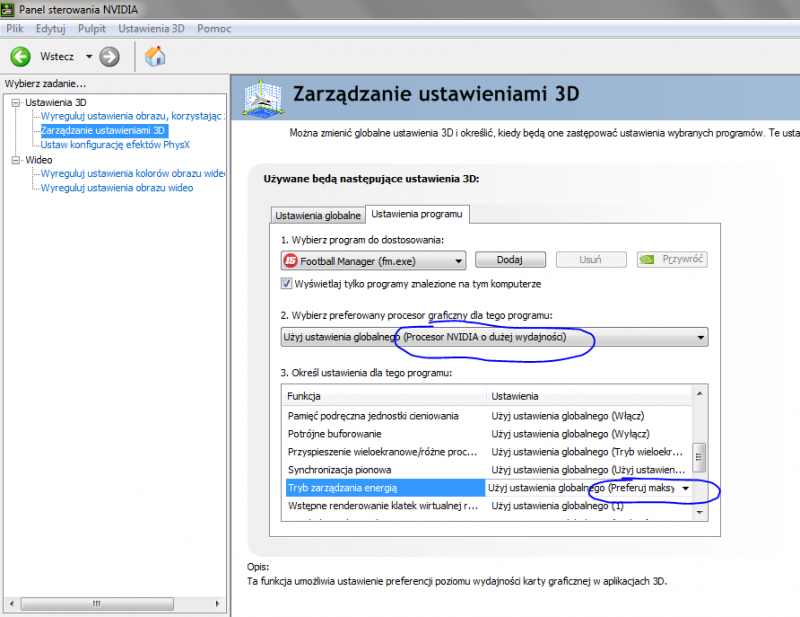Viewport: 800px width, 617px height.
Task: Open 'Wyreguluj ustawienia kolorów obrazu wideo'
Action: pos(133,174)
